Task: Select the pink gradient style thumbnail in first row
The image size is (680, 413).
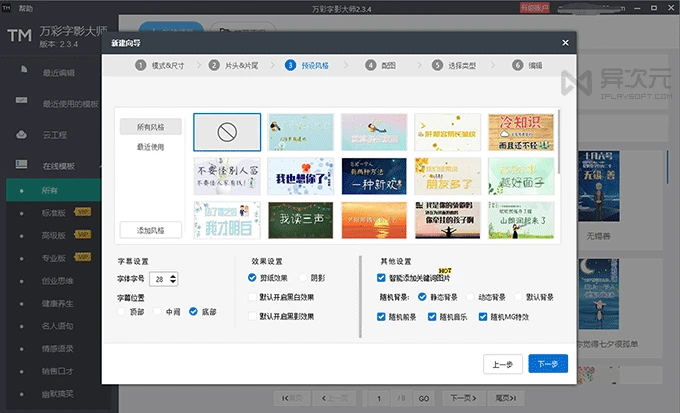Action: point(374,132)
